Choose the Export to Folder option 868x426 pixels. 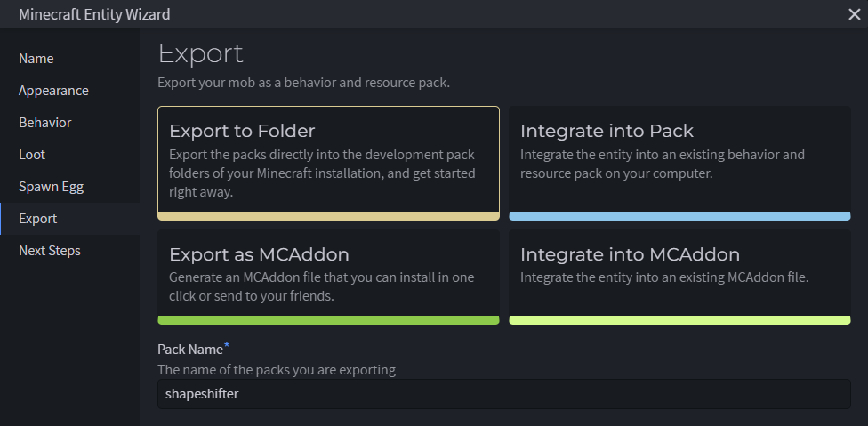click(x=328, y=164)
